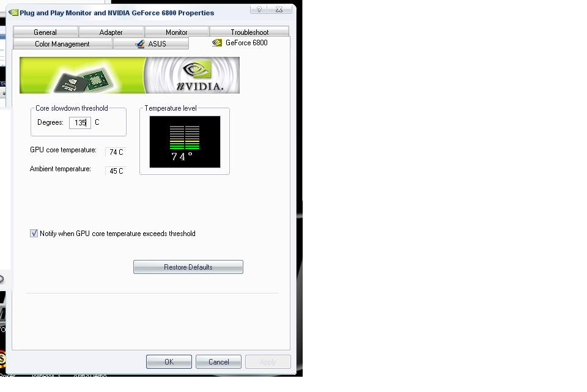Focus the Degrees threshold input field

(x=80, y=123)
